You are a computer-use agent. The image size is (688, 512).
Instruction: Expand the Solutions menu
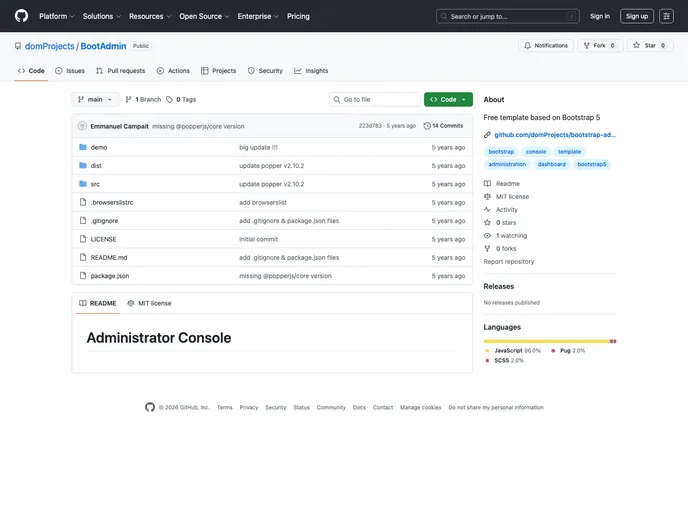[101, 16]
